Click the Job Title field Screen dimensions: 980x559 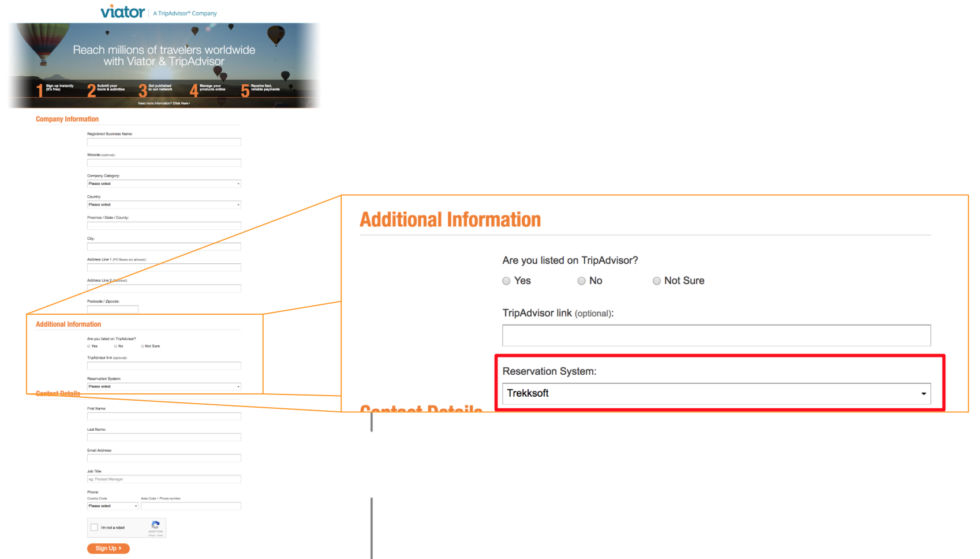coord(164,479)
